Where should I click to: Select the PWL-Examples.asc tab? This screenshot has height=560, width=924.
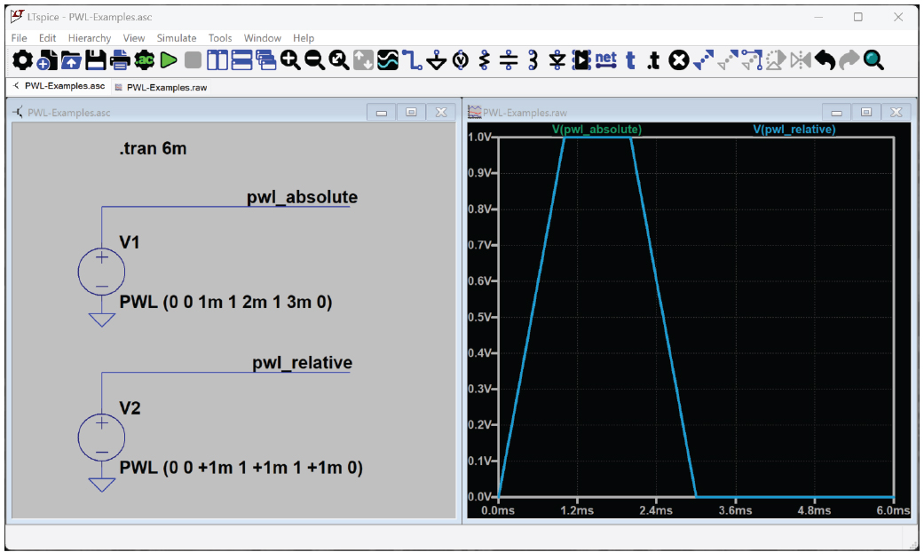[x=64, y=87]
